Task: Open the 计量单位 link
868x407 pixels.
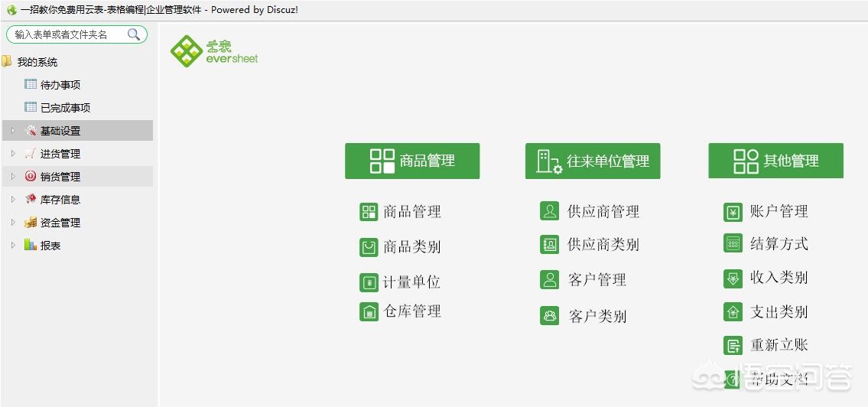Action: (412, 282)
